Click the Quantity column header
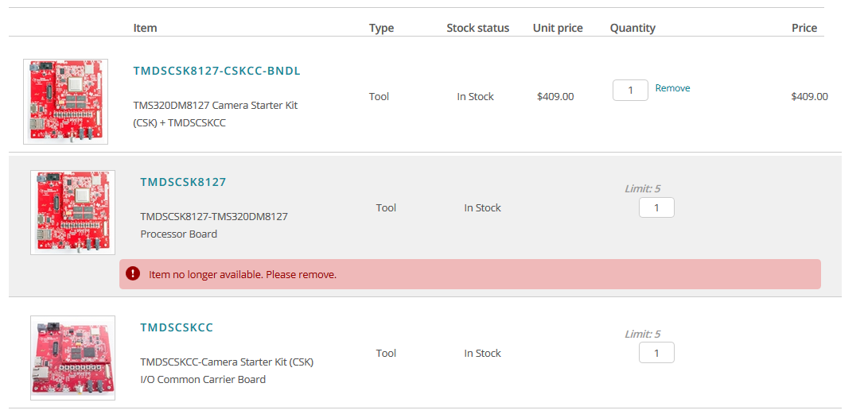Viewport: 868px width, 418px height. pos(633,28)
